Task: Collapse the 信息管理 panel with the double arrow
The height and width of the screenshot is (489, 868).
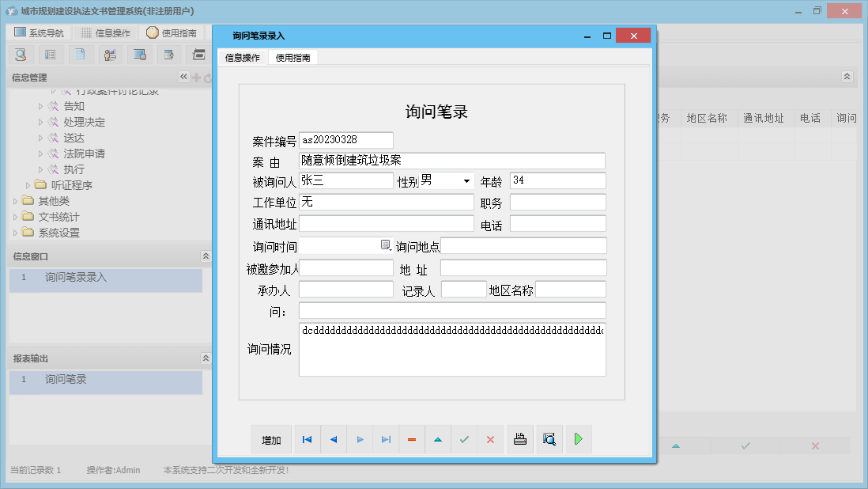Action: click(183, 77)
